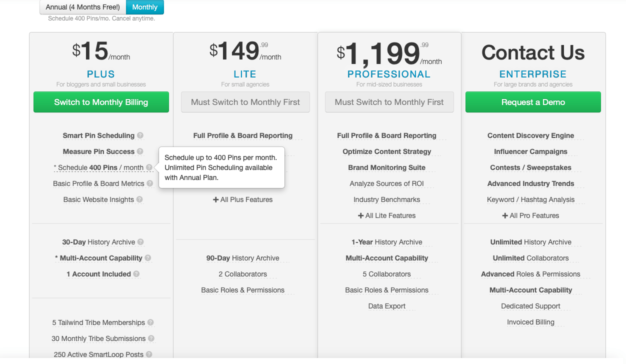
Task: Click help icon for Multi-Account Capability in Plus
Action: [x=148, y=258]
